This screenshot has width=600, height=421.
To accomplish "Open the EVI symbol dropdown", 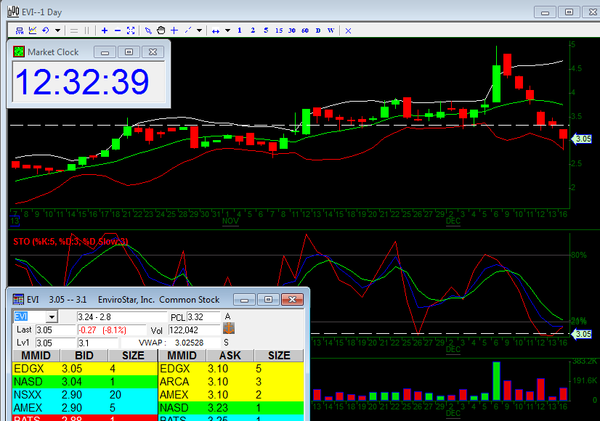I will [x=52, y=316].
